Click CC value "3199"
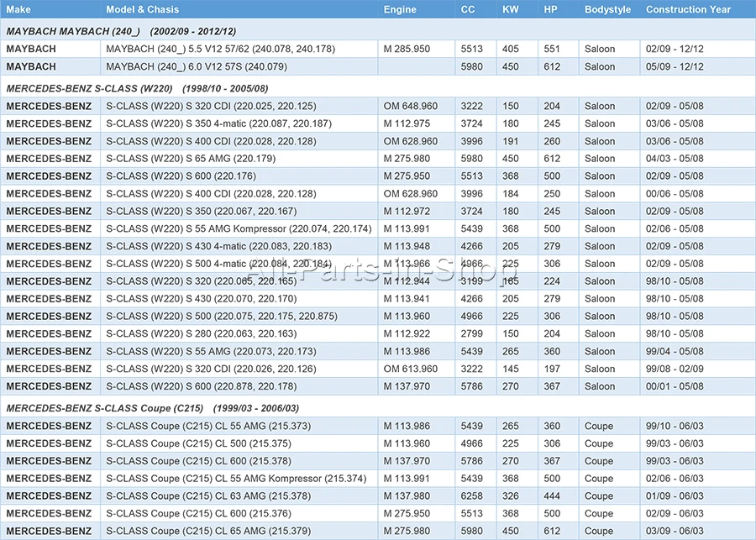 (471, 281)
